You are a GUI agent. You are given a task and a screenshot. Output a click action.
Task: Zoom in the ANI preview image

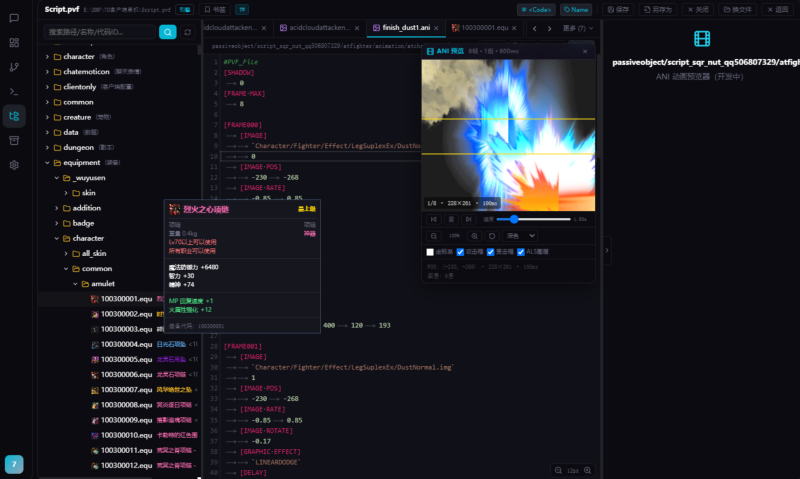coord(474,236)
